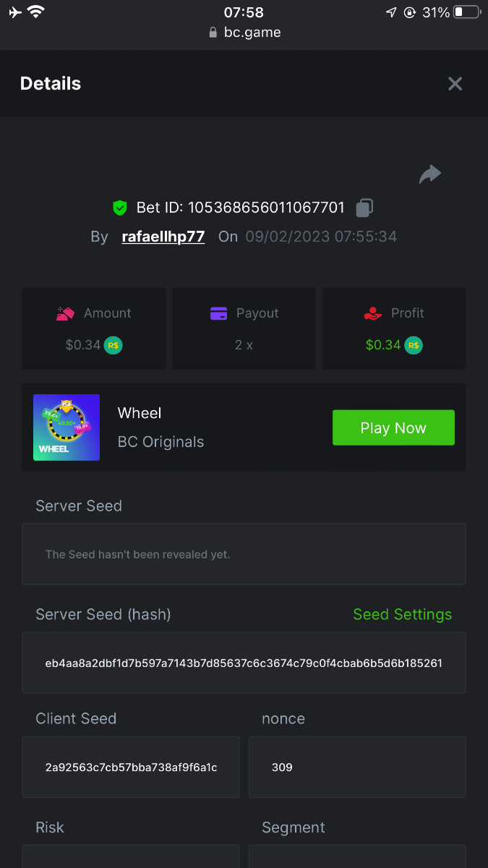Click the R$ currency badge beside Profit
Image resolution: width=488 pixels, height=868 pixels.
414,345
